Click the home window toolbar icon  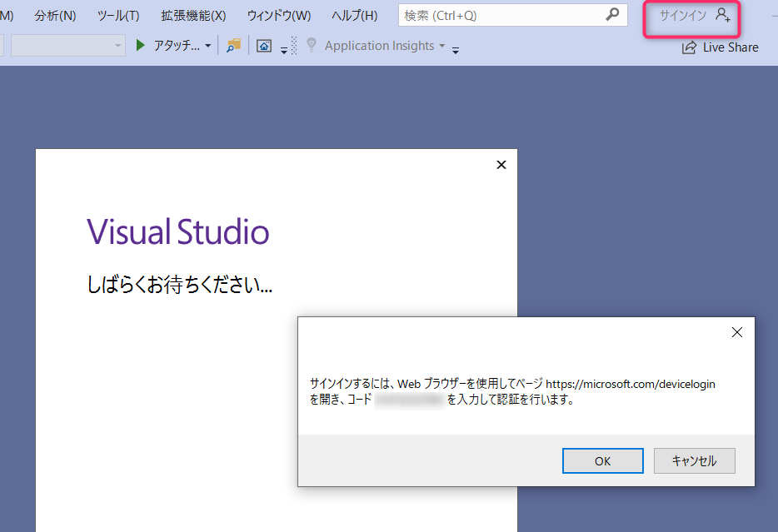[263, 46]
